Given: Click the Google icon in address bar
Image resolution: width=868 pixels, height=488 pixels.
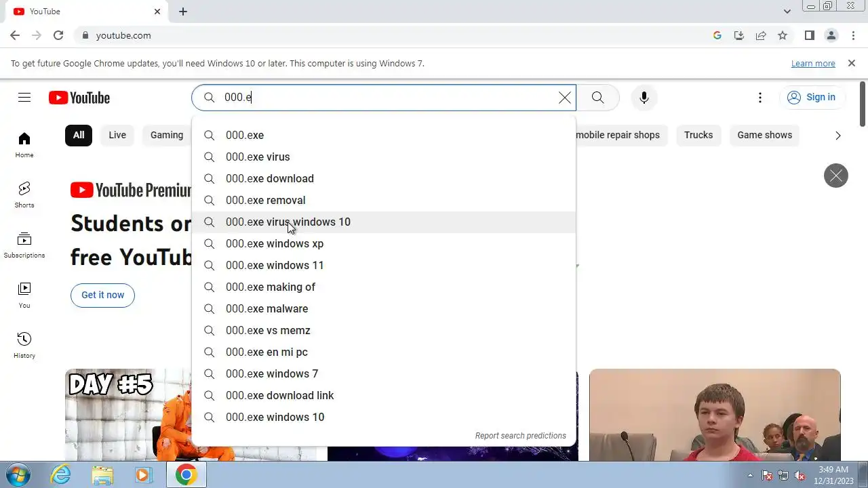Looking at the screenshot, I should [717, 35].
